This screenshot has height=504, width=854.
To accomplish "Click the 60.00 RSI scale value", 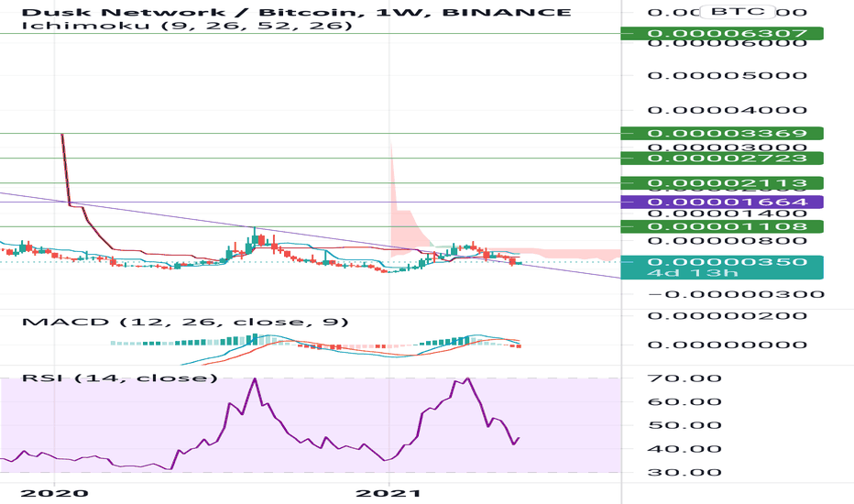I will click(685, 401).
